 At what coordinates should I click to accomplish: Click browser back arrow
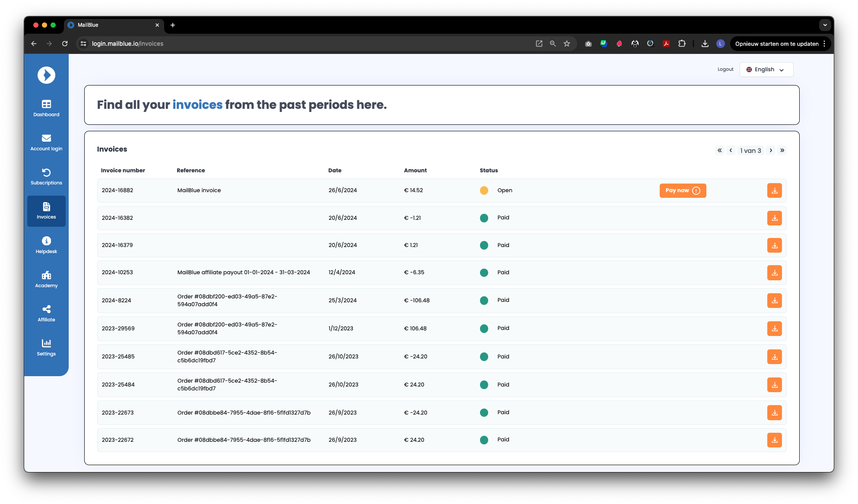pos(34,44)
